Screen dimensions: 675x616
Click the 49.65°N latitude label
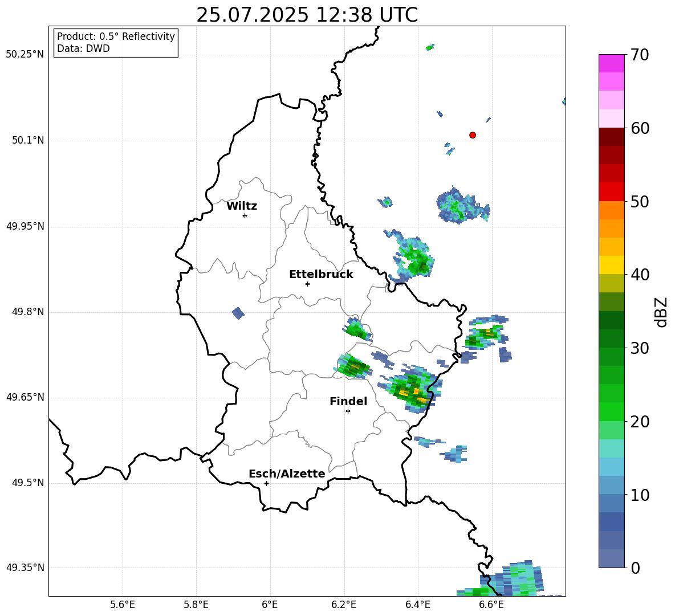point(25,397)
